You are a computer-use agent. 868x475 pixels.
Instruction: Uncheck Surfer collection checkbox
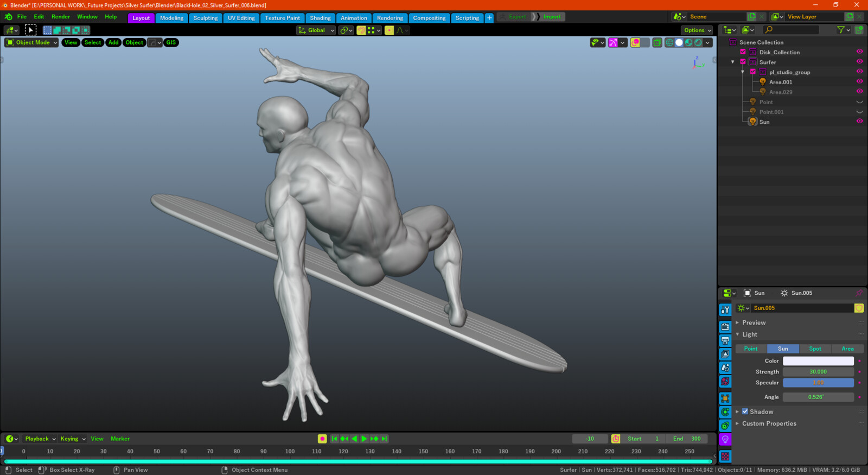click(x=743, y=62)
